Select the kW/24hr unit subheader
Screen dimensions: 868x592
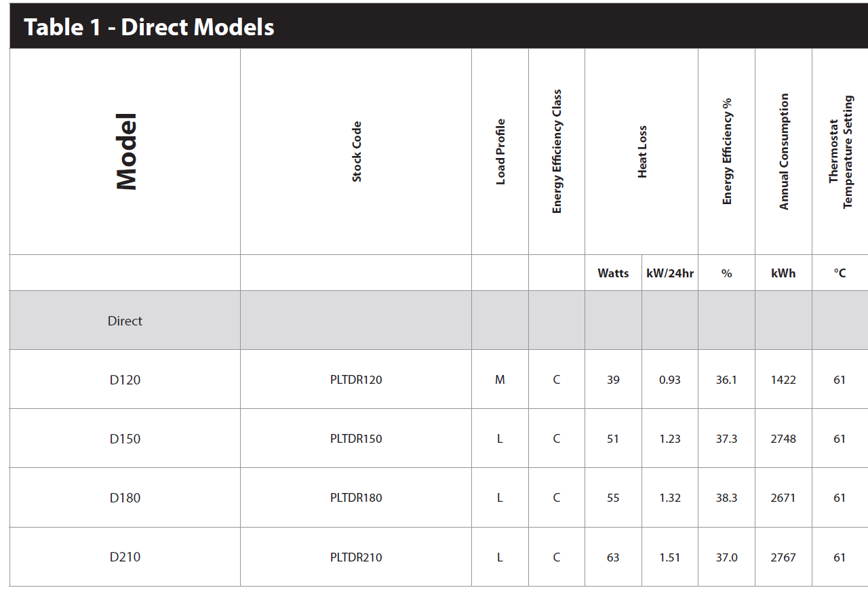(x=670, y=273)
